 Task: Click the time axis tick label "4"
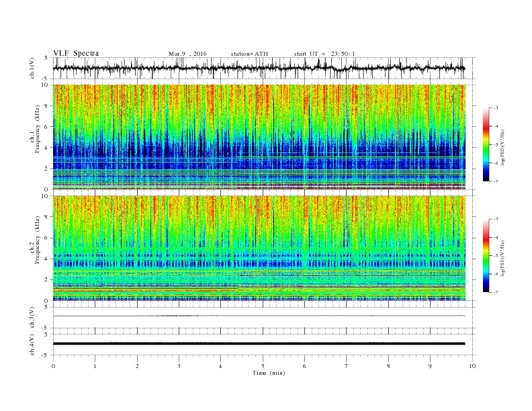pyautogui.click(x=220, y=366)
